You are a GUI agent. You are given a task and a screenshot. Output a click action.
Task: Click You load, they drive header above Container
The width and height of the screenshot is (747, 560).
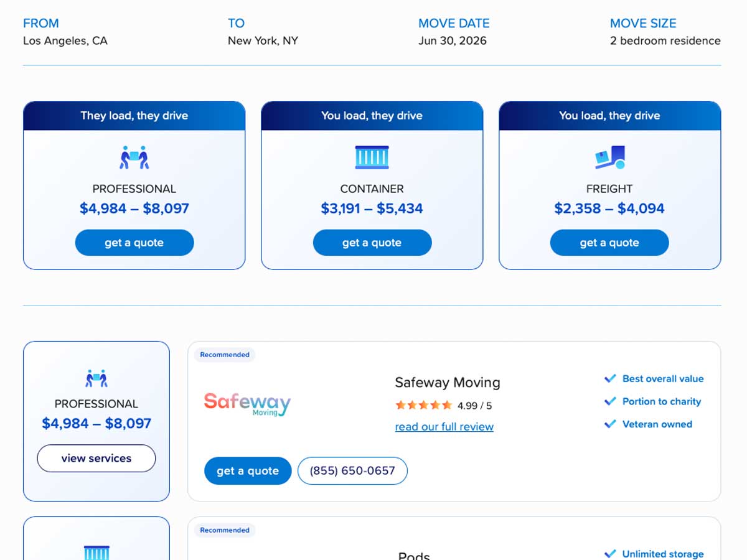tap(372, 116)
